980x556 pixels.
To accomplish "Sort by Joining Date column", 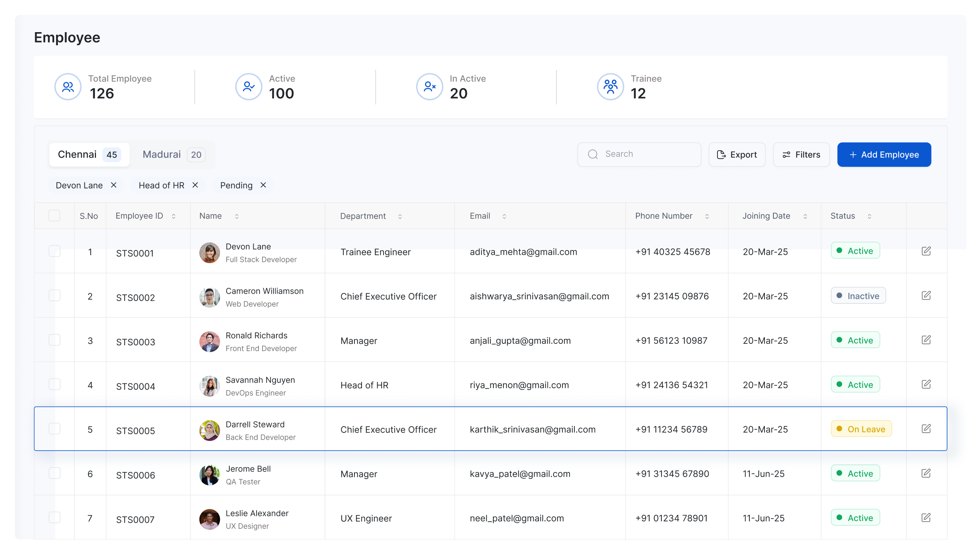I will click(x=805, y=216).
